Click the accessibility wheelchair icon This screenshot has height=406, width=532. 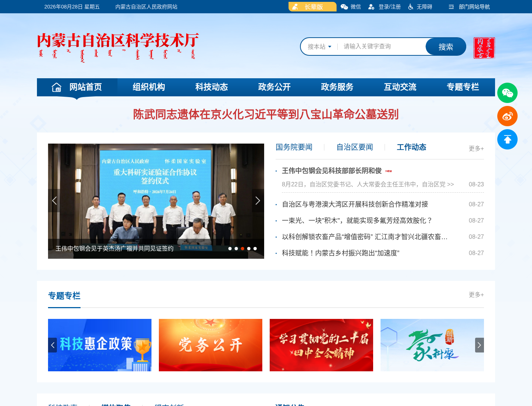coord(410,7)
